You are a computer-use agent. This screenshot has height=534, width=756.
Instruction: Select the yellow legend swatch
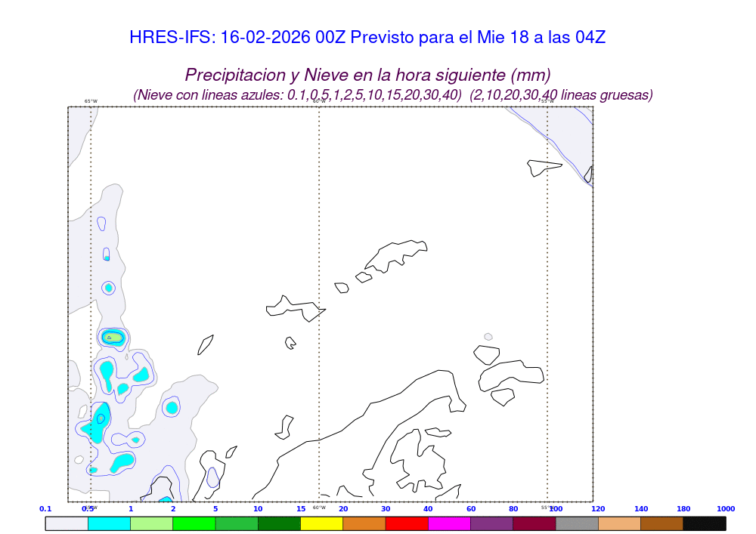[321, 523]
